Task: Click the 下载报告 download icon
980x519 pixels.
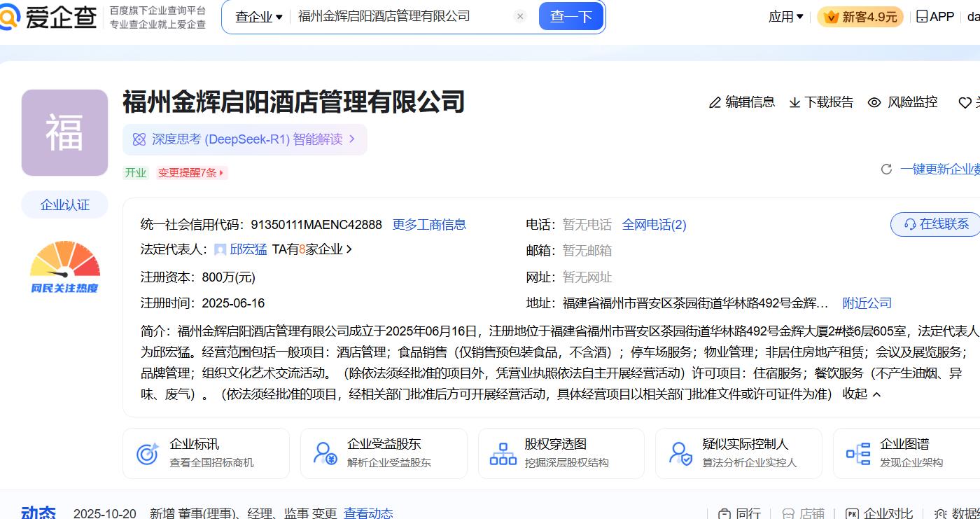Action: point(794,102)
